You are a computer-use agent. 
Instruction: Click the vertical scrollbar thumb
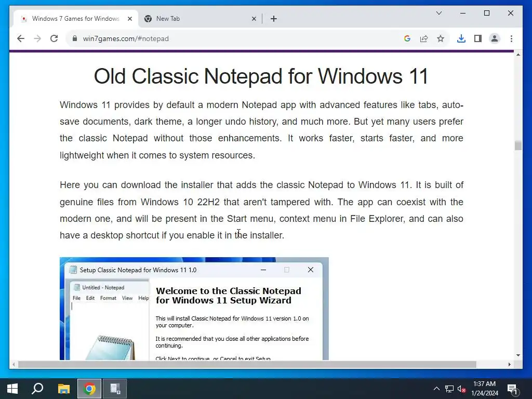pos(518,145)
